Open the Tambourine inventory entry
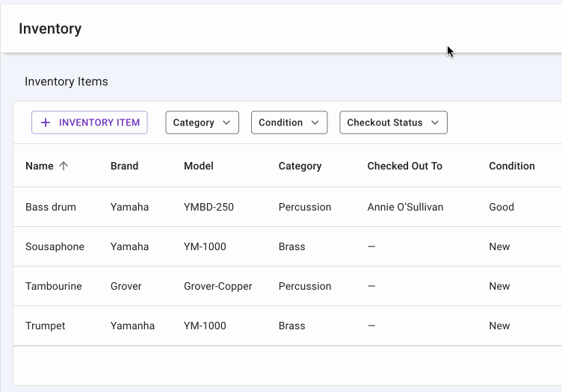562x392 pixels. point(54,286)
